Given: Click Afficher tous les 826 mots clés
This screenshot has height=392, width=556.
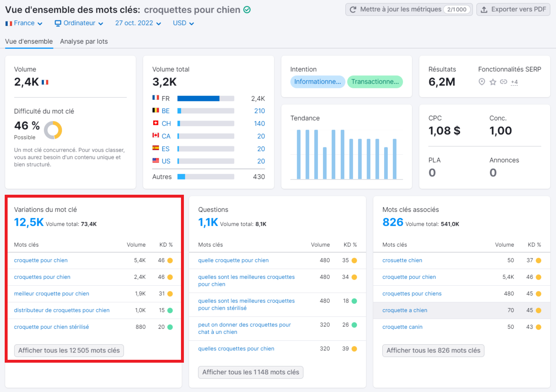Looking at the screenshot, I should [433, 350].
